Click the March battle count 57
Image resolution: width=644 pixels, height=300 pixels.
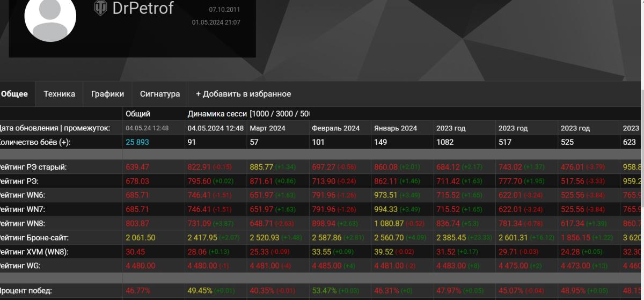[254, 142]
